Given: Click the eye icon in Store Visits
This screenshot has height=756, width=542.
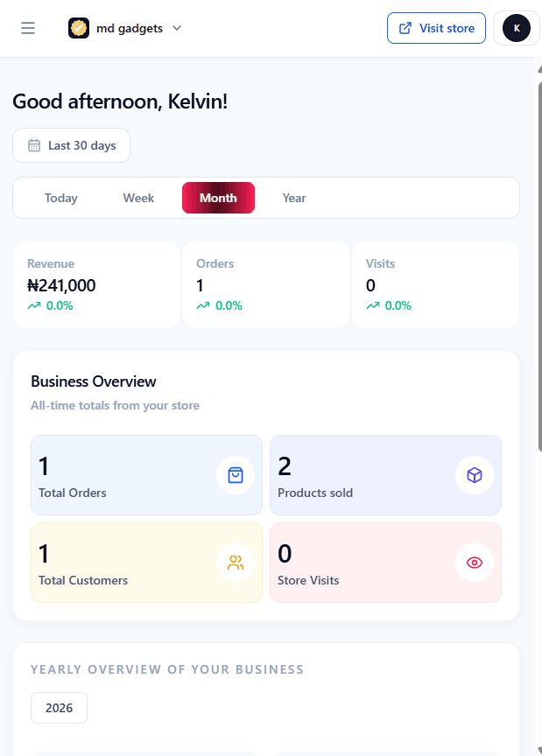Looking at the screenshot, I should tap(475, 563).
